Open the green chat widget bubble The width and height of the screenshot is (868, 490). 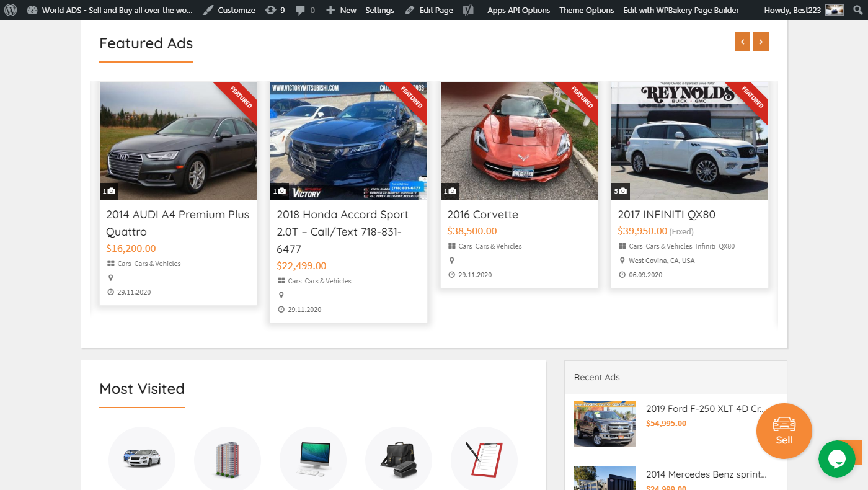point(838,459)
